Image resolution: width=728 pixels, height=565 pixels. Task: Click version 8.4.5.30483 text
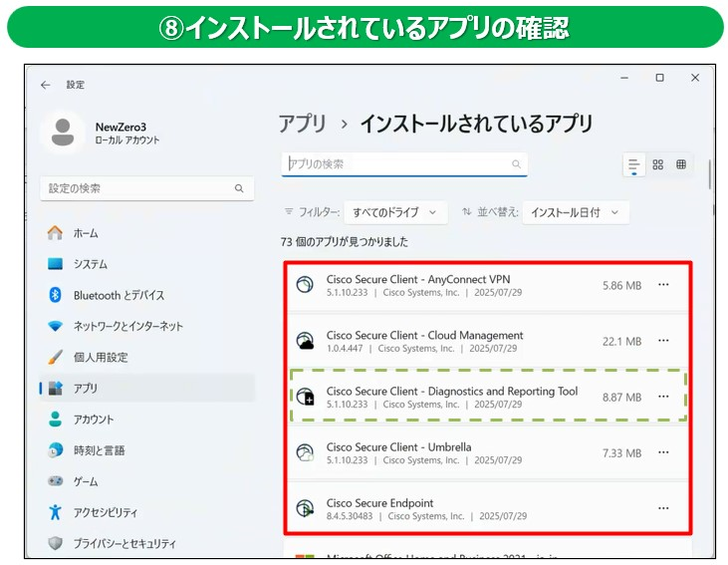click(350, 516)
